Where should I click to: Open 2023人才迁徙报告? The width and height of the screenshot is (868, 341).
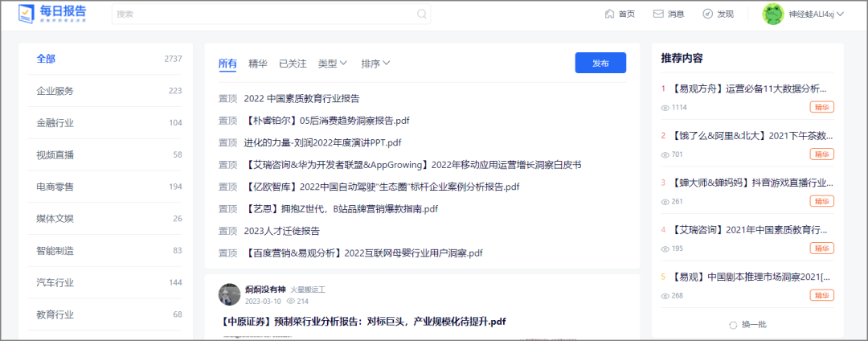point(282,231)
